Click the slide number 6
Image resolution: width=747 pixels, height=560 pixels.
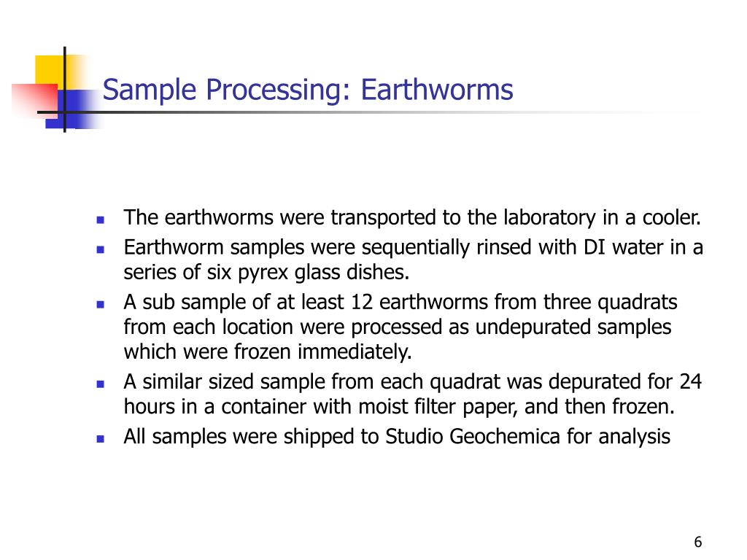point(698,542)
